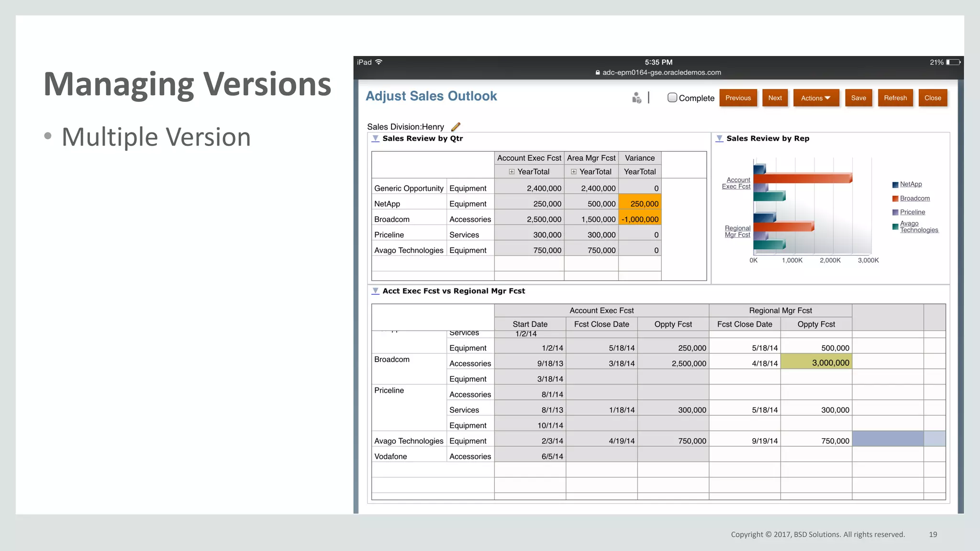Click the Refresh button
This screenshot has width=980, height=551.
pos(895,98)
